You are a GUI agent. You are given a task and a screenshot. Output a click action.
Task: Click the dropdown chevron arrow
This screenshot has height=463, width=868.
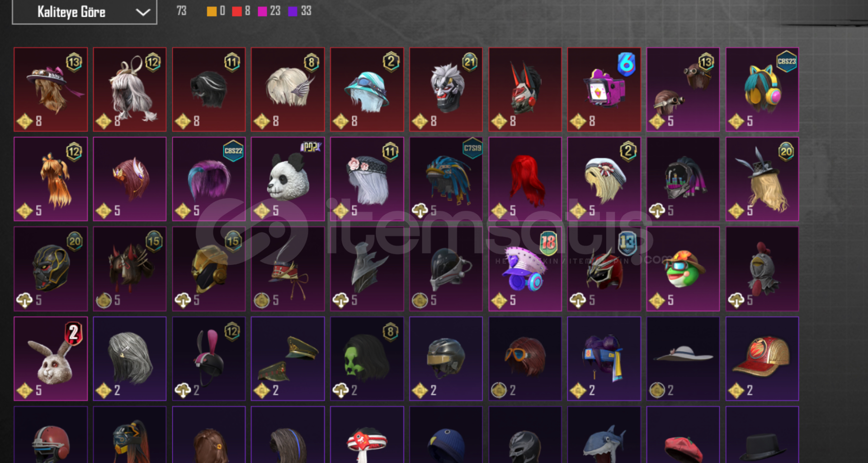pyautogui.click(x=143, y=12)
